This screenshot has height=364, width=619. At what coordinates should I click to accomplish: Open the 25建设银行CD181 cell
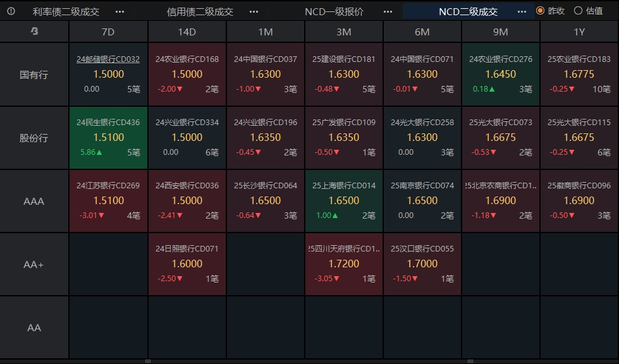point(344,75)
